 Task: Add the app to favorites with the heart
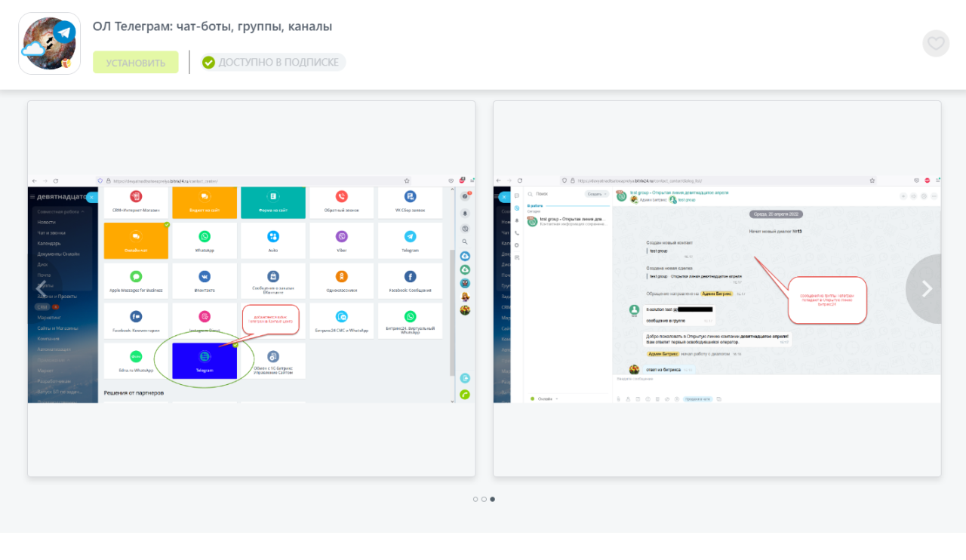click(x=936, y=43)
